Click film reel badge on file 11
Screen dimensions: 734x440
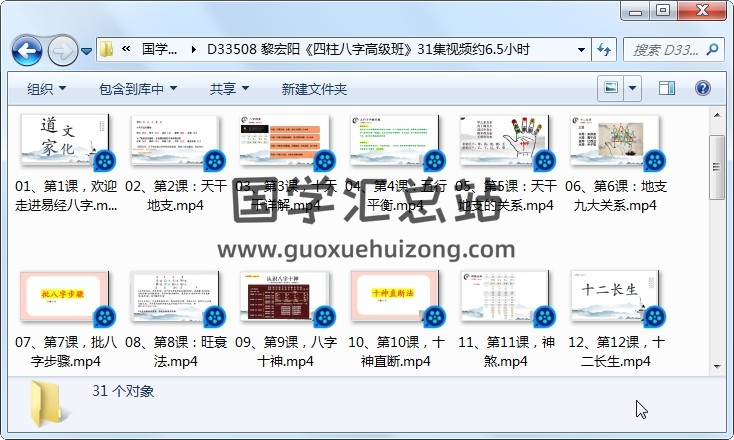click(x=544, y=317)
